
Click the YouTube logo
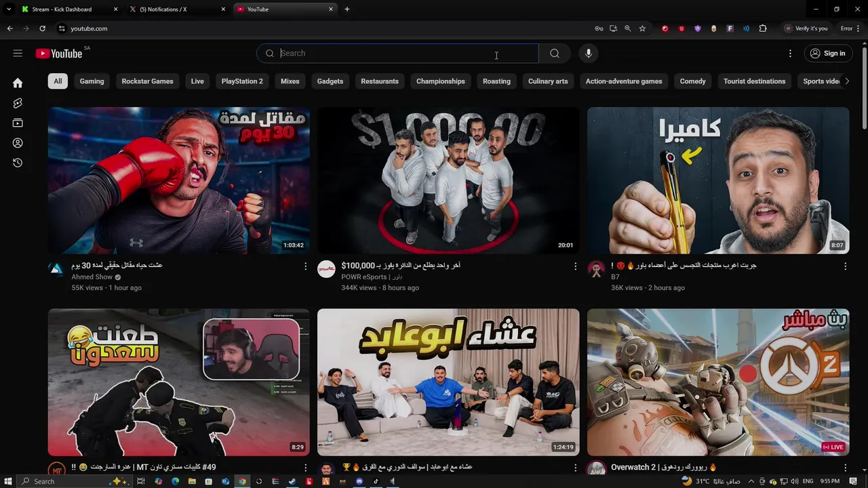59,54
